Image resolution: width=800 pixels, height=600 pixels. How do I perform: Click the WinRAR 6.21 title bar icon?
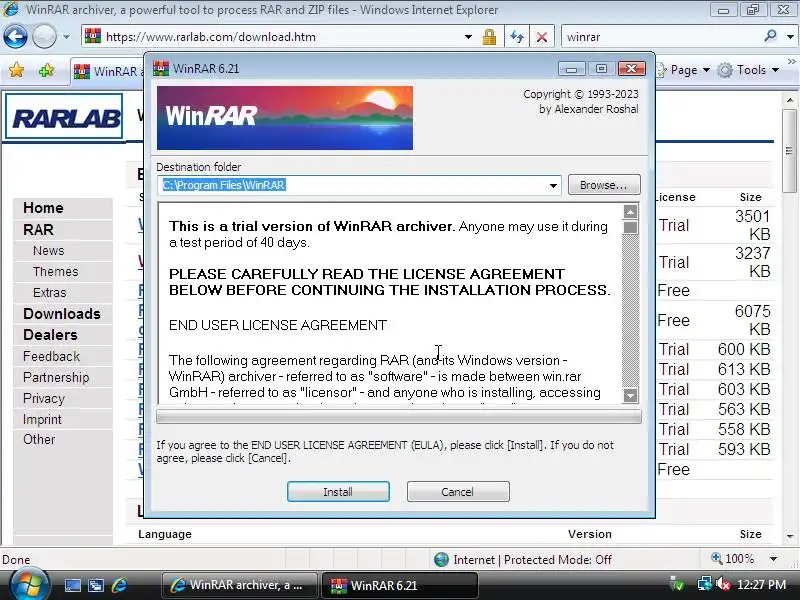161,68
